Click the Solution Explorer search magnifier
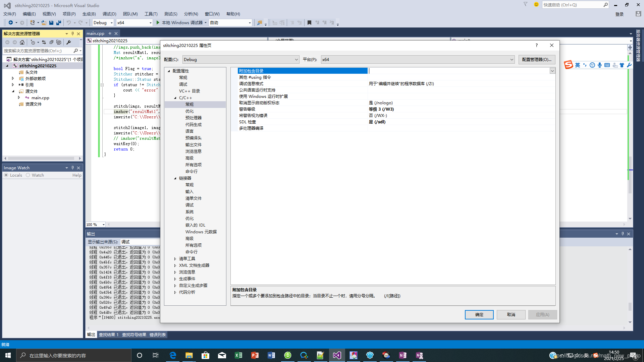The image size is (644, 362). click(76, 51)
